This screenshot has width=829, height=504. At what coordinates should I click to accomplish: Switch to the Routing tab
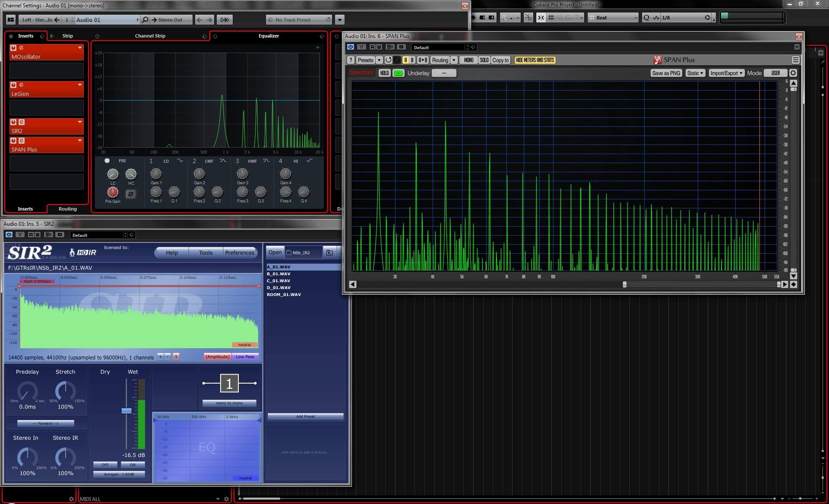(x=67, y=209)
